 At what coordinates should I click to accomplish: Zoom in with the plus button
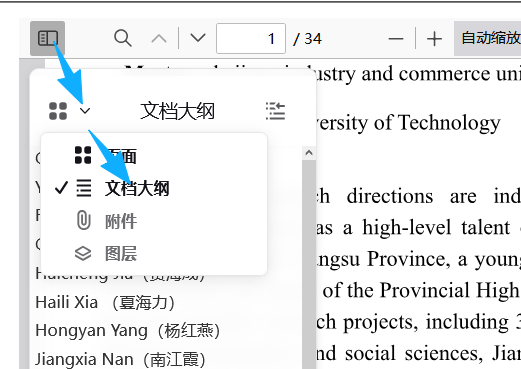pyautogui.click(x=434, y=39)
